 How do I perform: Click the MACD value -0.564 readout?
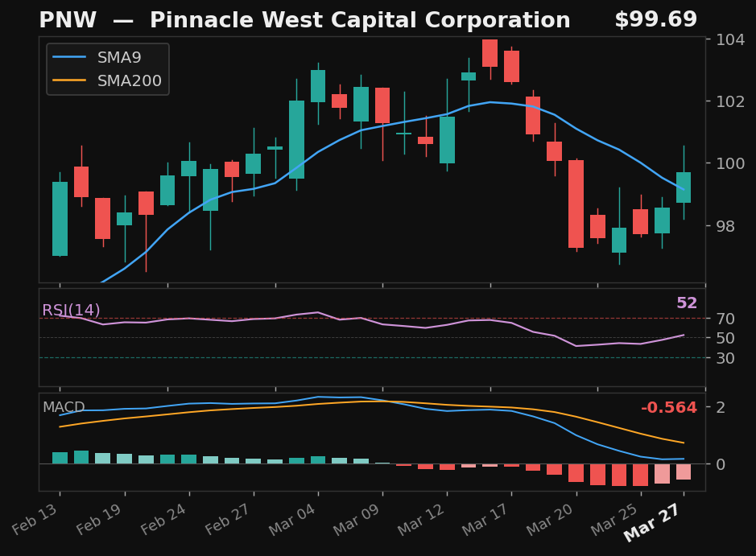[x=668, y=408]
